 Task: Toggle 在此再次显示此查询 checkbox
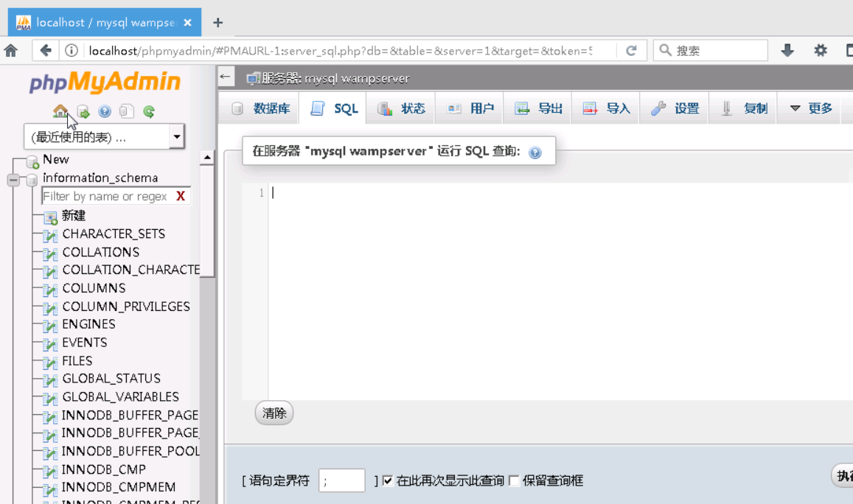click(388, 480)
